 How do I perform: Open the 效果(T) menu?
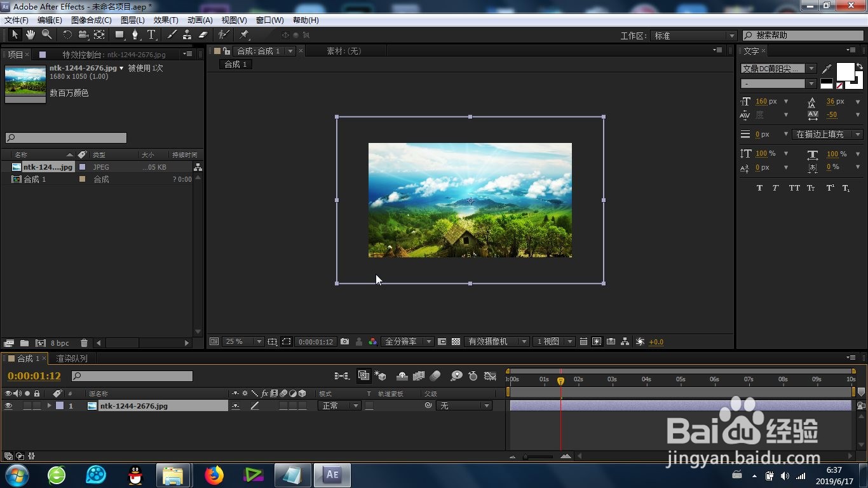tap(166, 20)
